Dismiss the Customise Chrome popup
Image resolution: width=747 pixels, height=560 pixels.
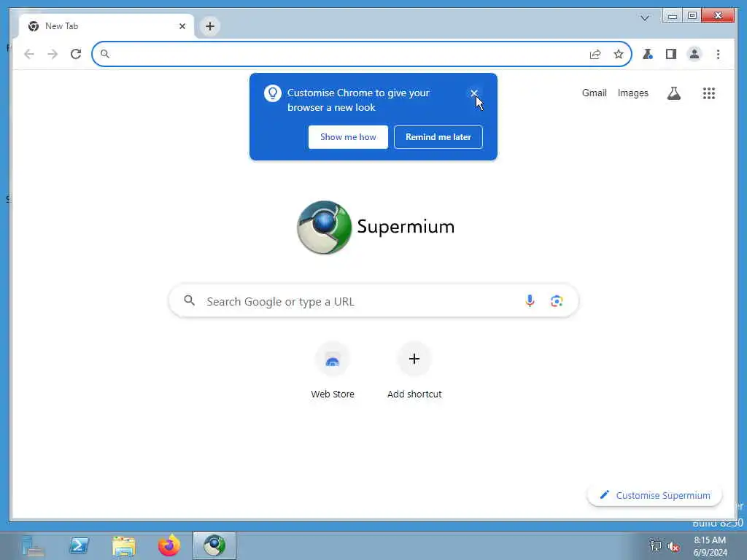click(x=474, y=93)
